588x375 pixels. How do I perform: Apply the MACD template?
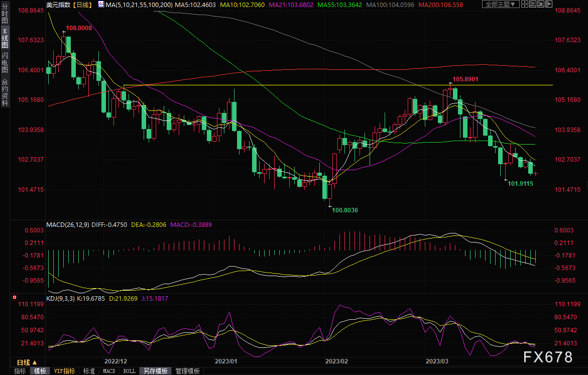click(x=109, y=371)
